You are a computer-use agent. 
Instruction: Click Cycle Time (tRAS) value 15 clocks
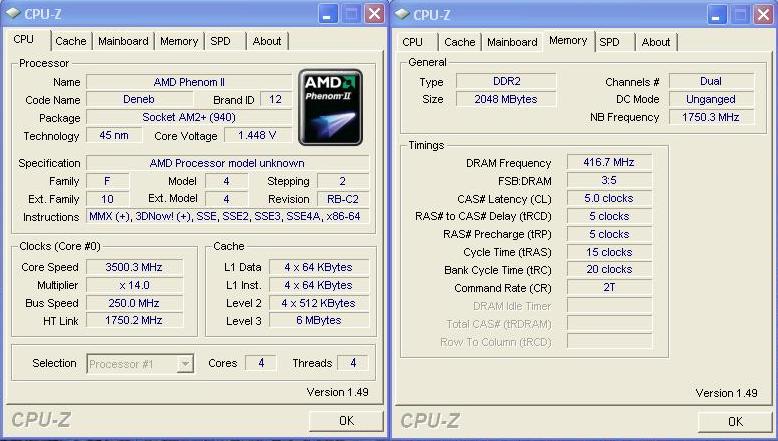tap(609, 252)
